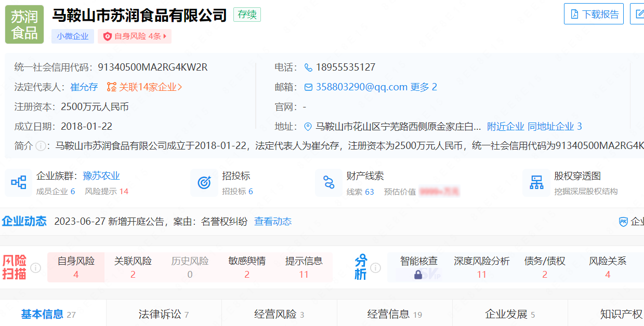Show more emails via 更多 2
The width and height of the screenshot is (644, 326).
point(424,87)
